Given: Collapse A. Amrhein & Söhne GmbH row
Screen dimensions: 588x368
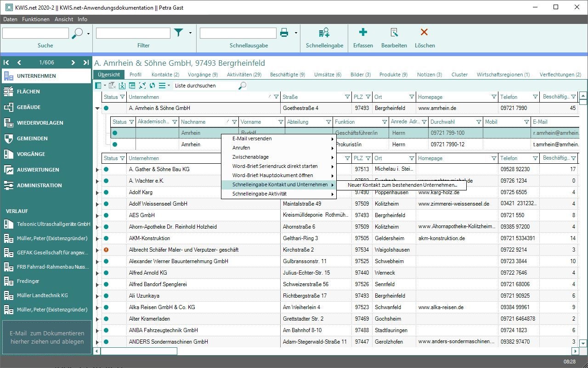Looking at the screenshot, I should pyautogui.click(x=97, y=109).
